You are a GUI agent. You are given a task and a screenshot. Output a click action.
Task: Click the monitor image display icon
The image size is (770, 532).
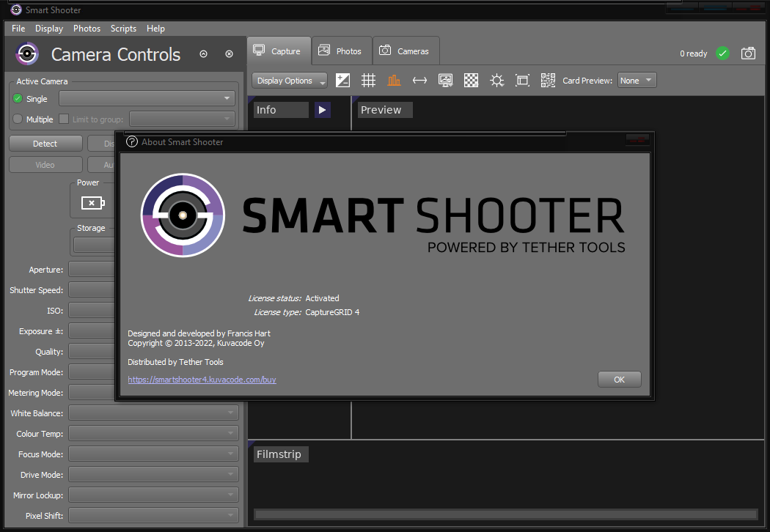click(445, 80)
